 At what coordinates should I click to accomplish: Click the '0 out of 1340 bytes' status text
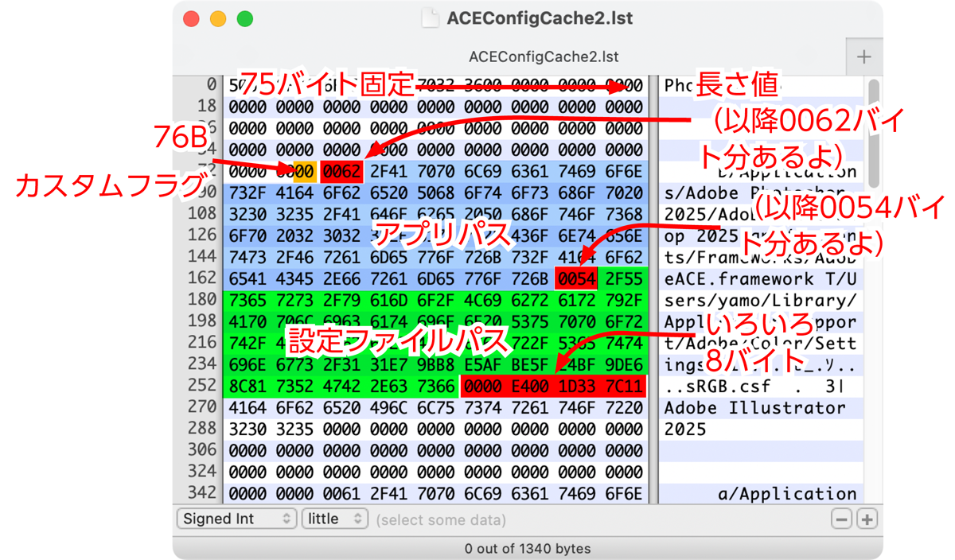pos(528,548)
